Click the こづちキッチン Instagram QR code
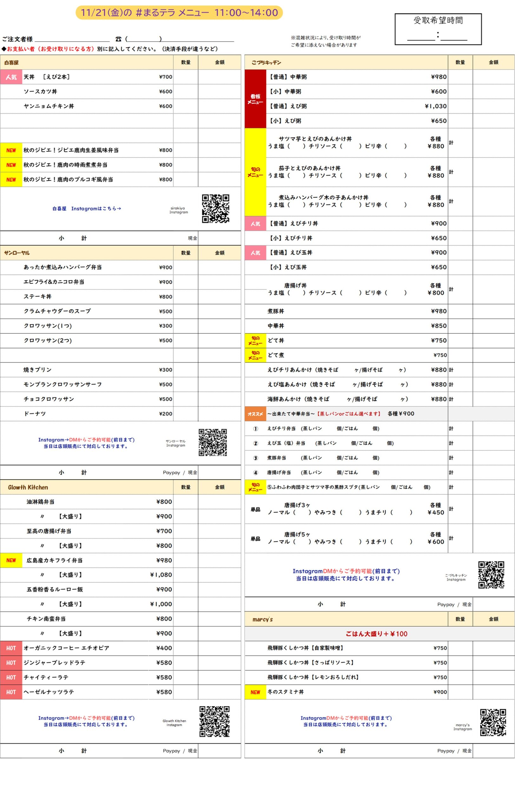515x812 pixels. pos(491,575)
